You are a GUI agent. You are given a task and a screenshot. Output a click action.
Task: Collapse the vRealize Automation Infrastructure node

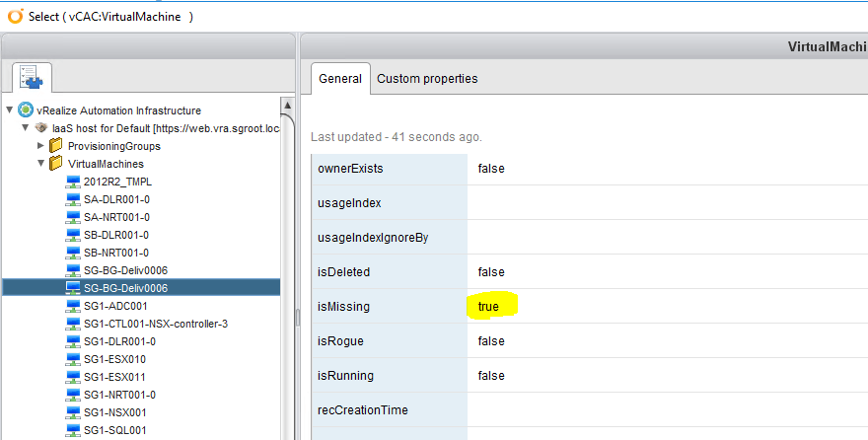pyautogui.click(x=10, y=110)
